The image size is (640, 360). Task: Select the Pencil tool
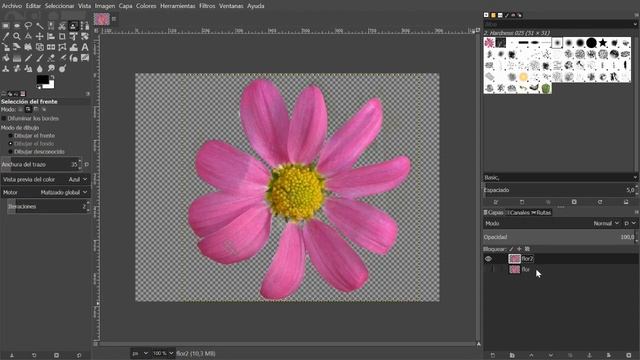pyautogui.click(x=28, y=58)
